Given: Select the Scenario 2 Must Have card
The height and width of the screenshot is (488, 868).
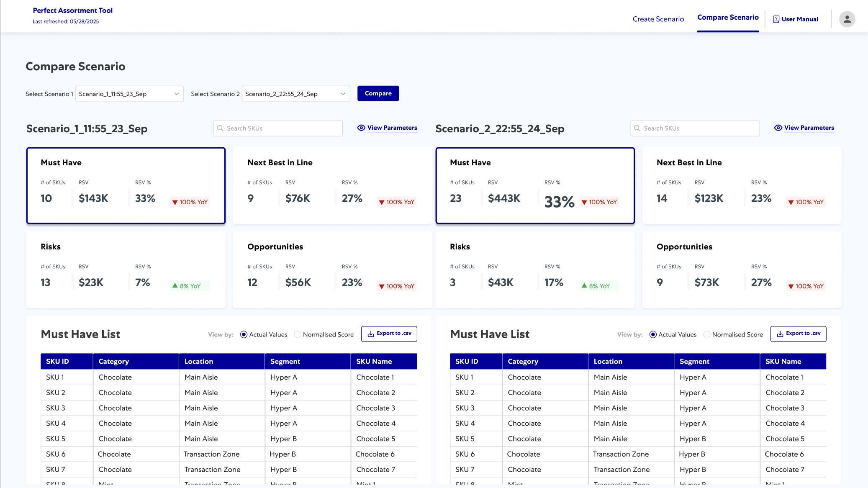Looking at the screenshot, I should coord(535,186).
